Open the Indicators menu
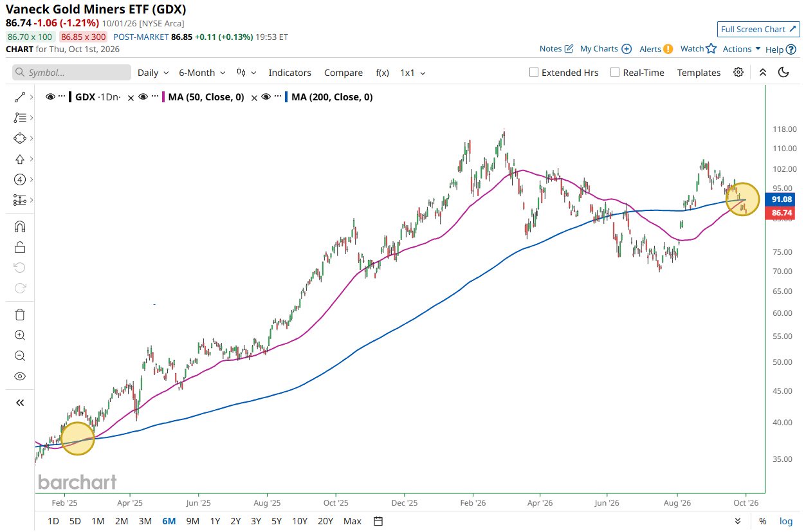 289,73
